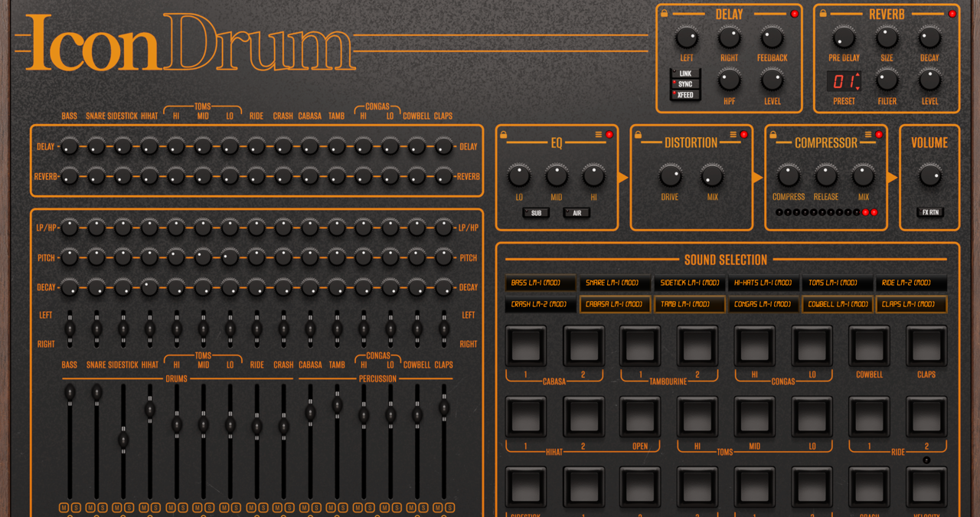The width and height of the screenshot is (980, 517).
Task: Open the HI-HATS LM-1 (MOD) sound selector
Action: (x=763, y=283)
